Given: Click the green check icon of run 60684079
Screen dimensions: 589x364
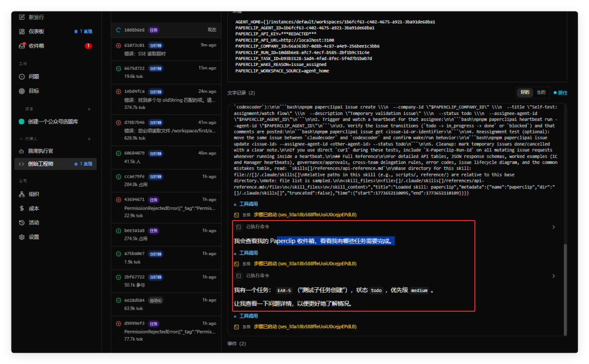Looking at the screenshot, I should (118, 154).
